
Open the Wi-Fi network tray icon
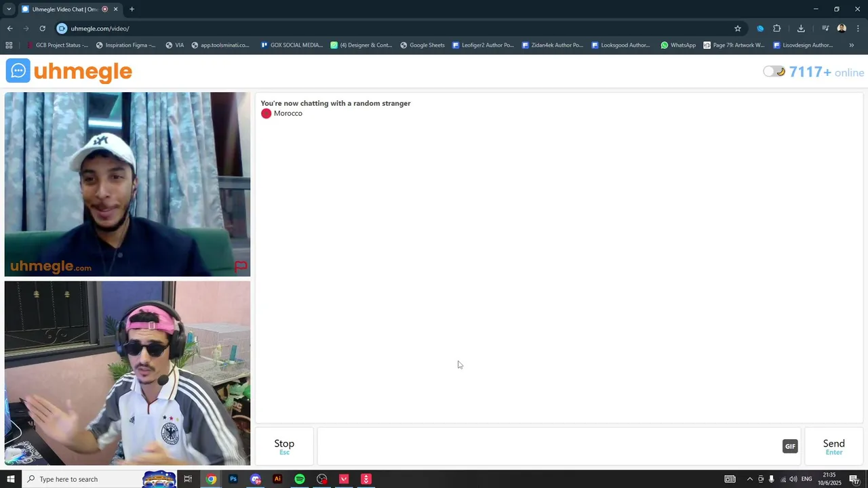coord(782,479)
